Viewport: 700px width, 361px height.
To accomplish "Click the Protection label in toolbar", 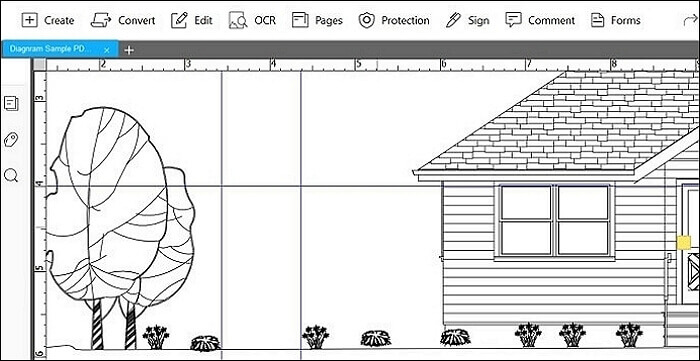I will tap(405, 21).
